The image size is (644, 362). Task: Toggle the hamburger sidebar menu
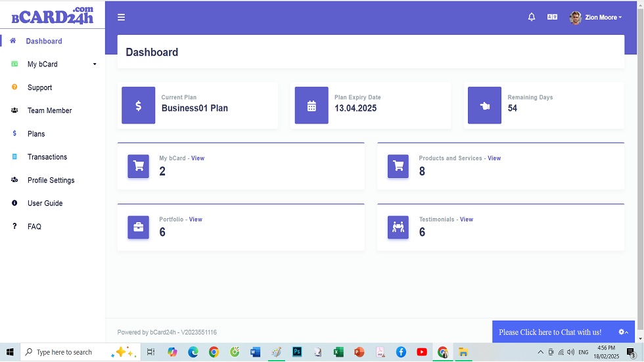(x=121, y=17)
